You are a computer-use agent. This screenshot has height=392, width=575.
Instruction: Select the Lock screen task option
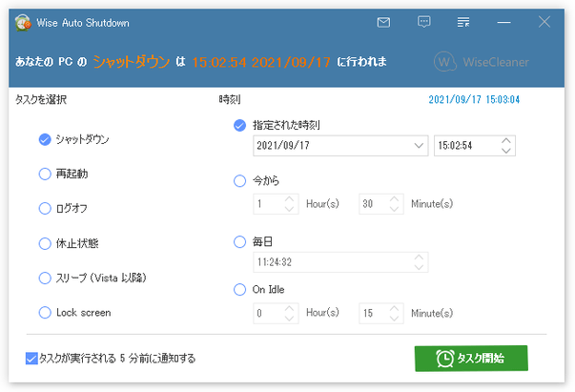45,313
